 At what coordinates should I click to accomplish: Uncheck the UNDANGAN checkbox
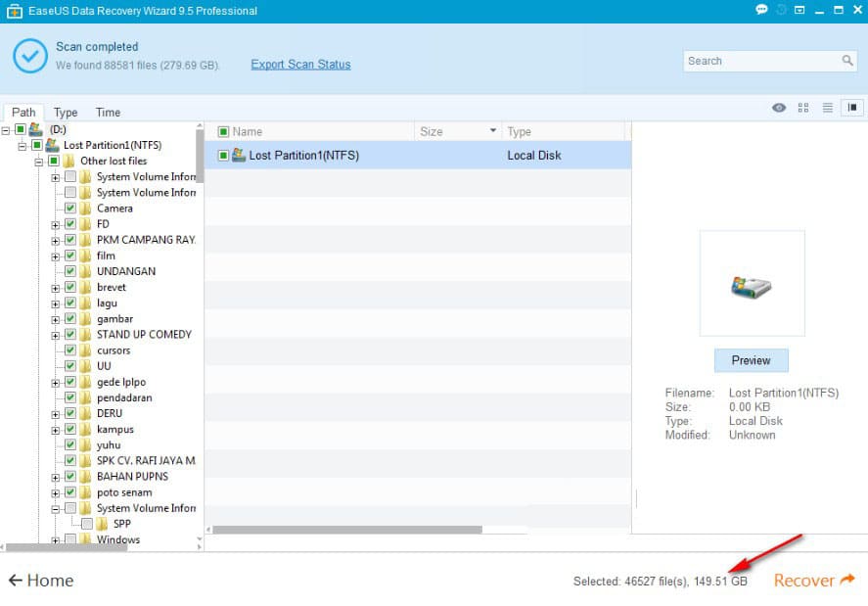tap(70, 271)
